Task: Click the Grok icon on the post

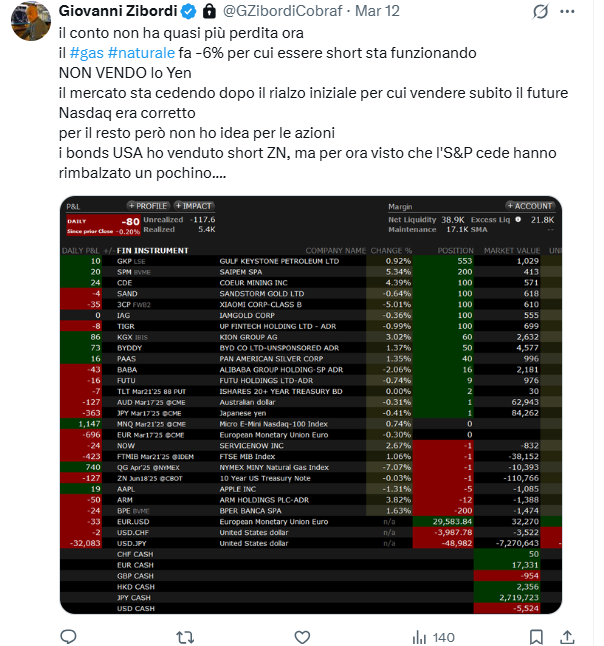Action: [539, 11]
